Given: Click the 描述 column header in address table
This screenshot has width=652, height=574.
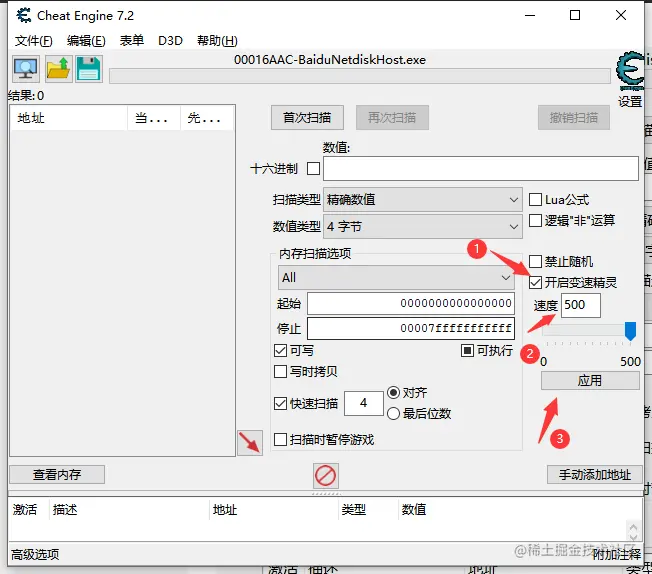Looking at the screenshot, I should 129,510.
